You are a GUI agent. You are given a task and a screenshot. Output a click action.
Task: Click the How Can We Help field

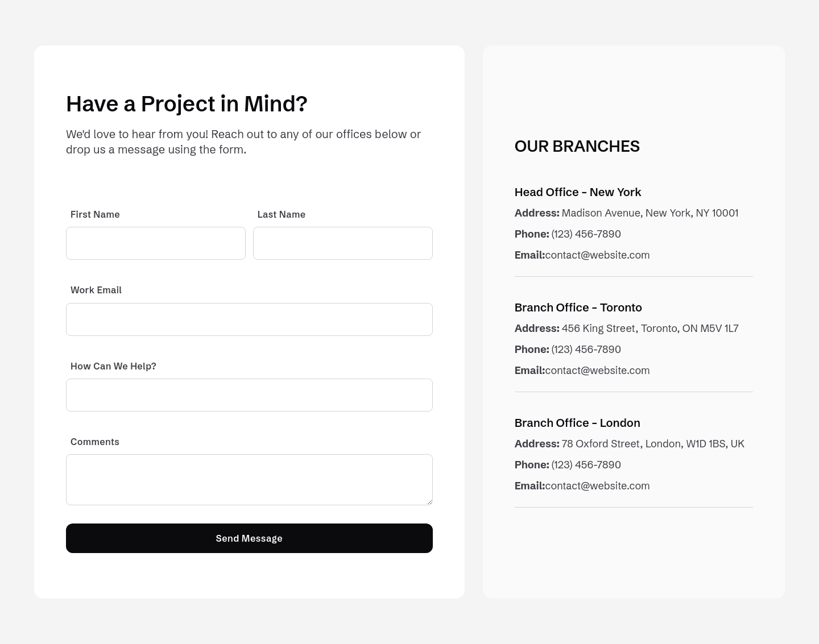[x=249, y=395]
